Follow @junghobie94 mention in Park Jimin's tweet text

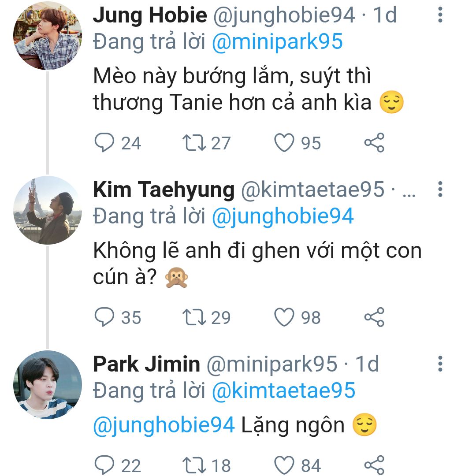click(x=164, y=425)
